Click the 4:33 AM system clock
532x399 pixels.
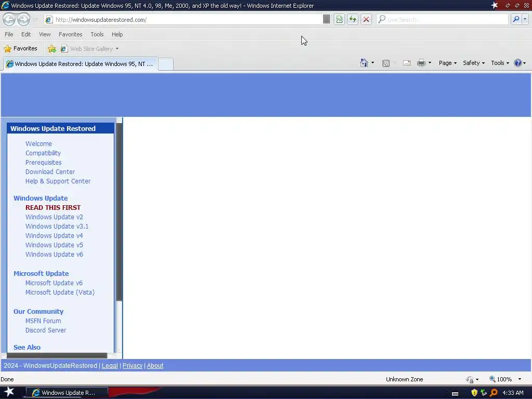[x=513, y=393]
